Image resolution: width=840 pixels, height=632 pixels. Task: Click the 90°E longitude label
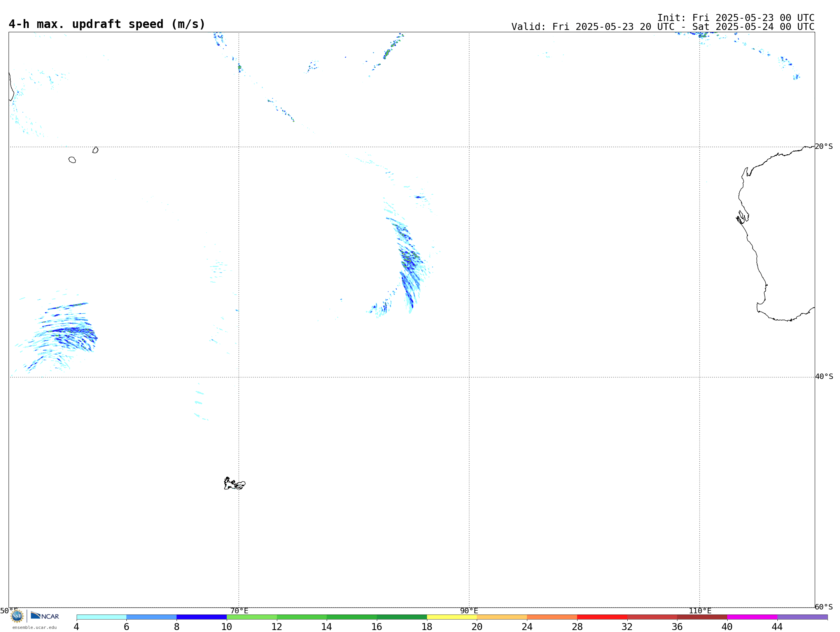(469, 611)
